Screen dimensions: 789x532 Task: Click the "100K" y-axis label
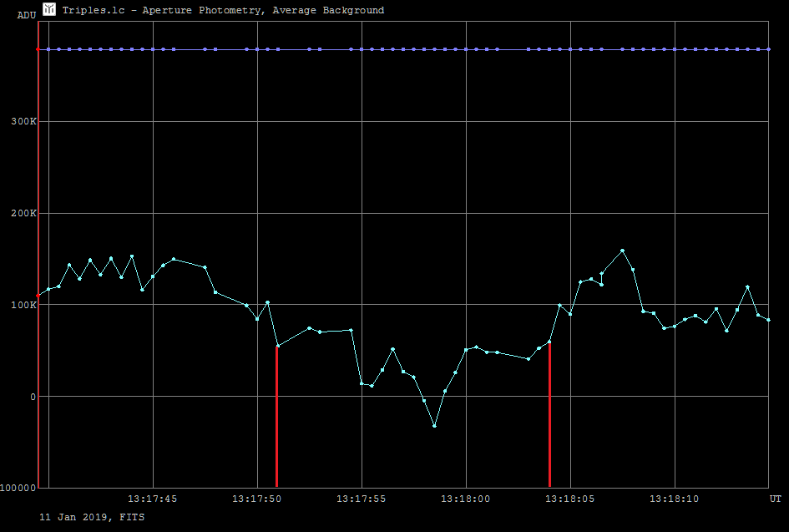(23, 305)
